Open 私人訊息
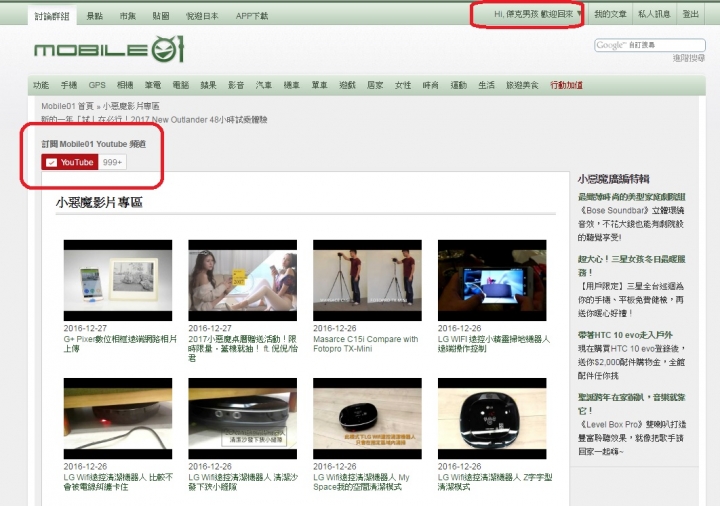Viewport: 720px width, 506px height. click(654, 14)
